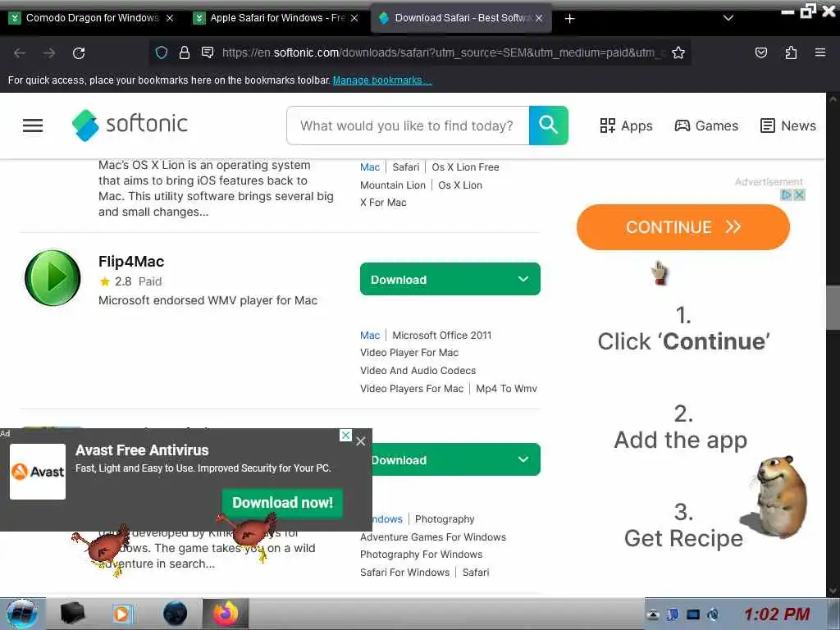Close the Apple Safari for Windows tab
Image resolution: width=840 pixels, height=630 pixels.
pos(354,18)
